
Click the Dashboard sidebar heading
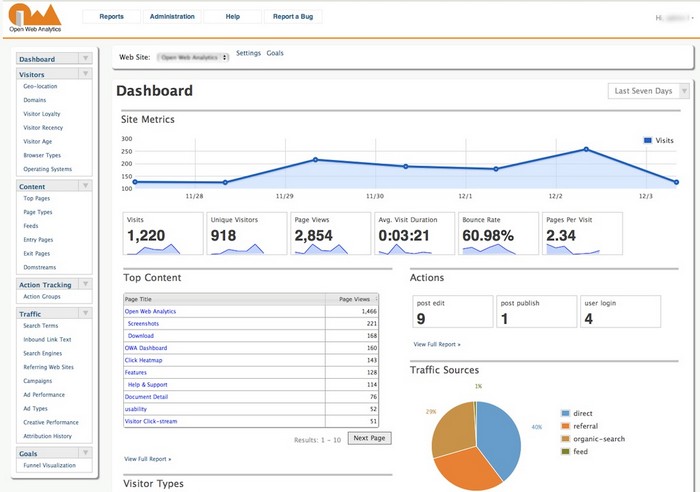pos(37,59)
